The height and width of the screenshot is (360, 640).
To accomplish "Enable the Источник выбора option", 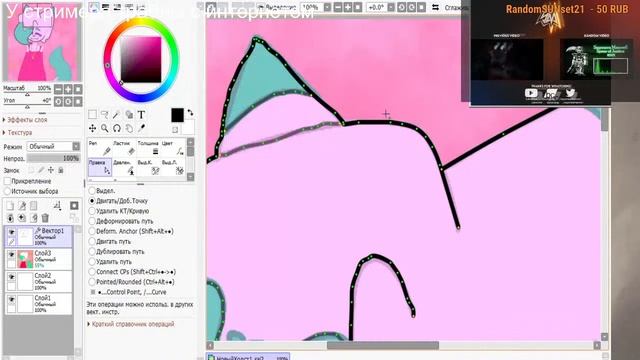I will [7, 191].
